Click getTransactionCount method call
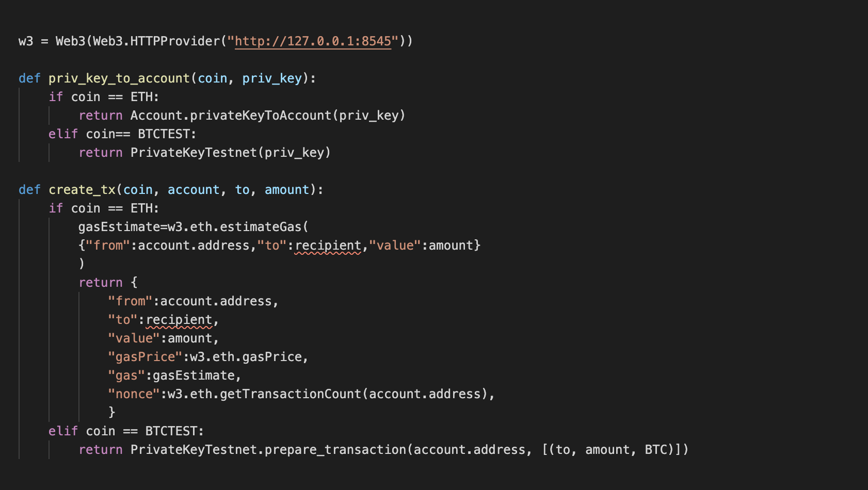The image size is (868, 490). click(291, 394)
